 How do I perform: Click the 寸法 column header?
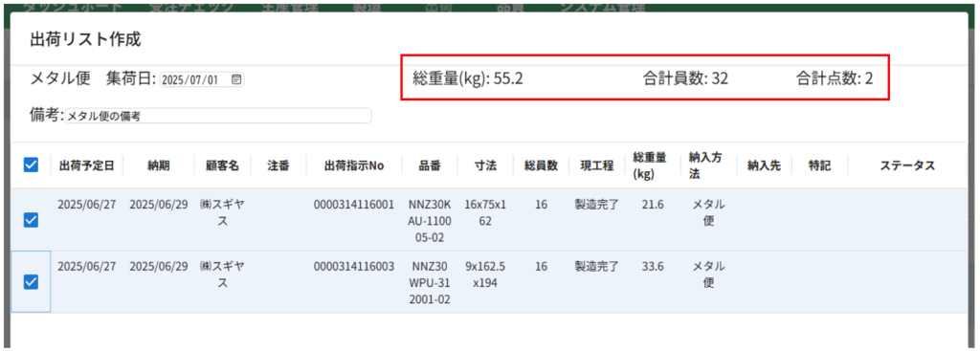coord(485,165)
